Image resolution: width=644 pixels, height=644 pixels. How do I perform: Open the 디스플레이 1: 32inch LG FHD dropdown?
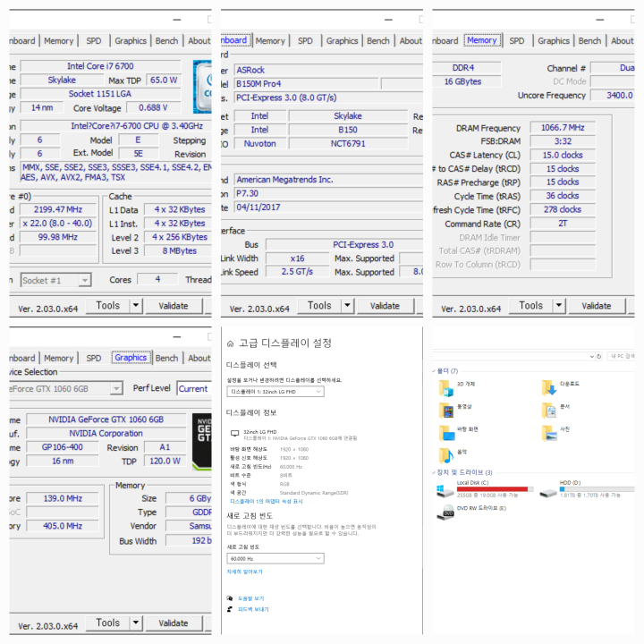pyautogui.click(x=275, y=392)
